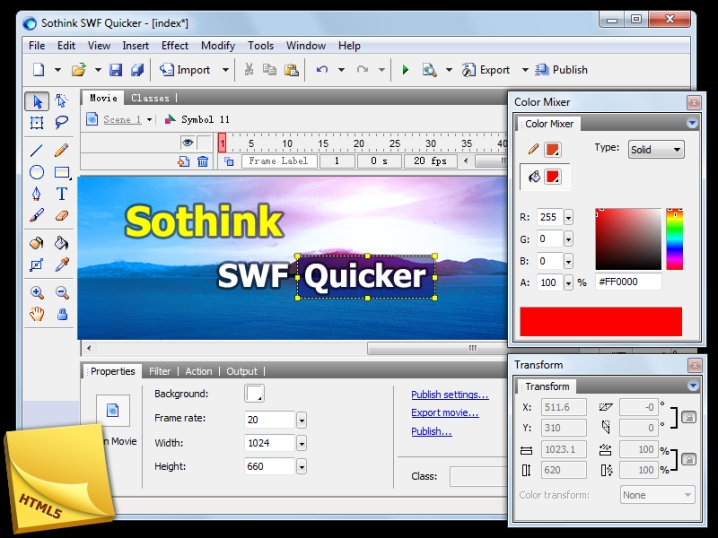718x538 pixels.
Task: Open the fill Type dropdown showing Solid
Action: tap(656, 150)
